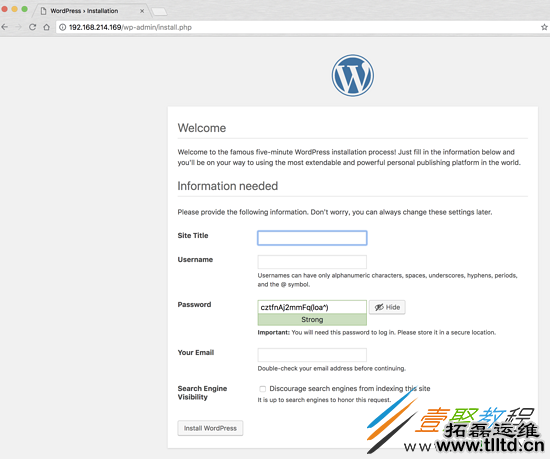Bookmark this page with the star icon
Viewport: 550px width, 459px height.
coord(544,27)
